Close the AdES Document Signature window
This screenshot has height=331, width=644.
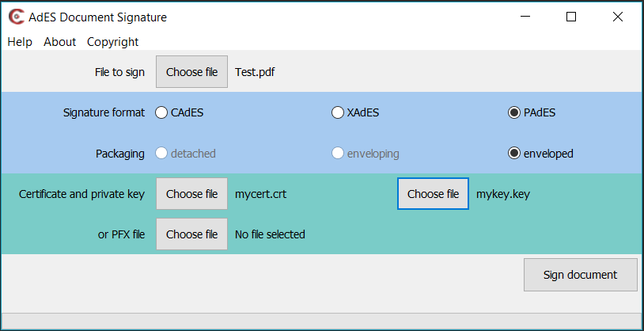[618, 17]
